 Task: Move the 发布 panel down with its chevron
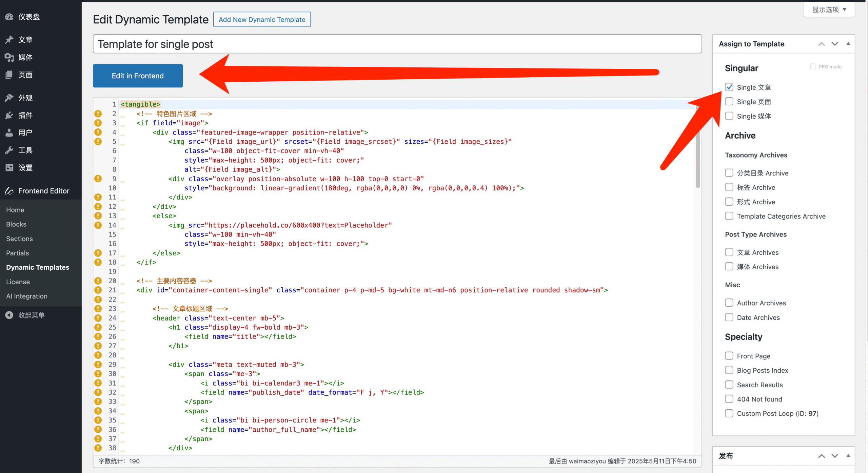(x=835, y=456)
